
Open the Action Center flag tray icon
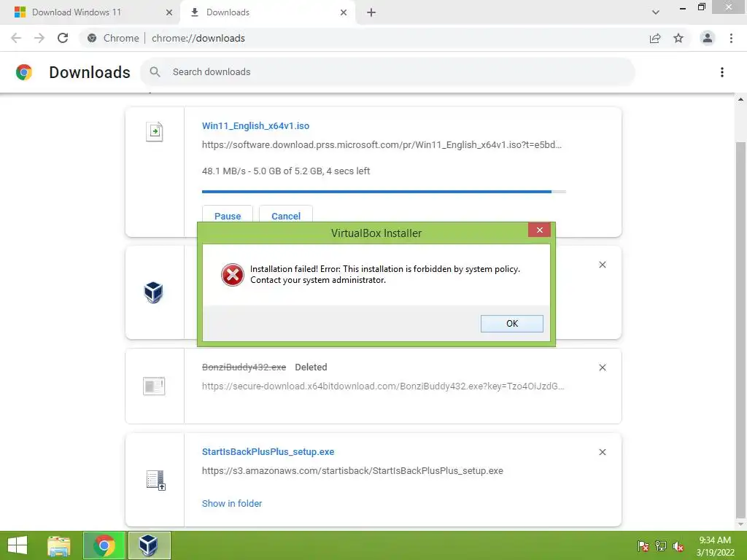click(x=643, y=545)
